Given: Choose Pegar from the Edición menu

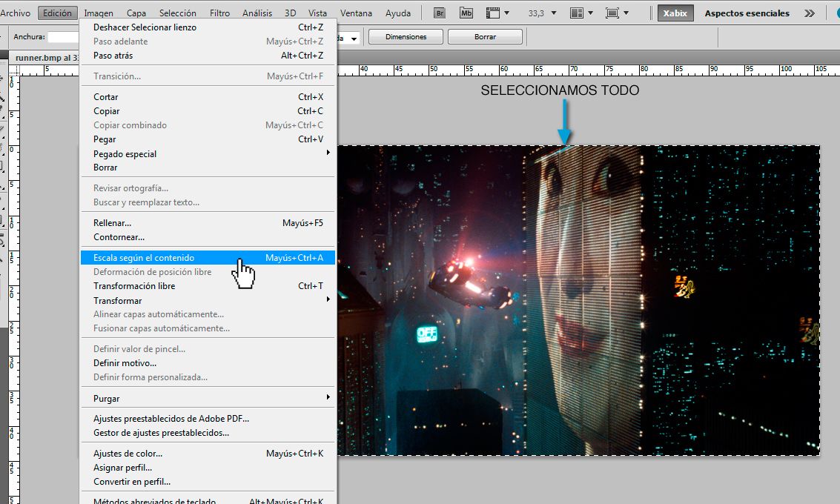Looking at the screenshot, I should 208,139.
